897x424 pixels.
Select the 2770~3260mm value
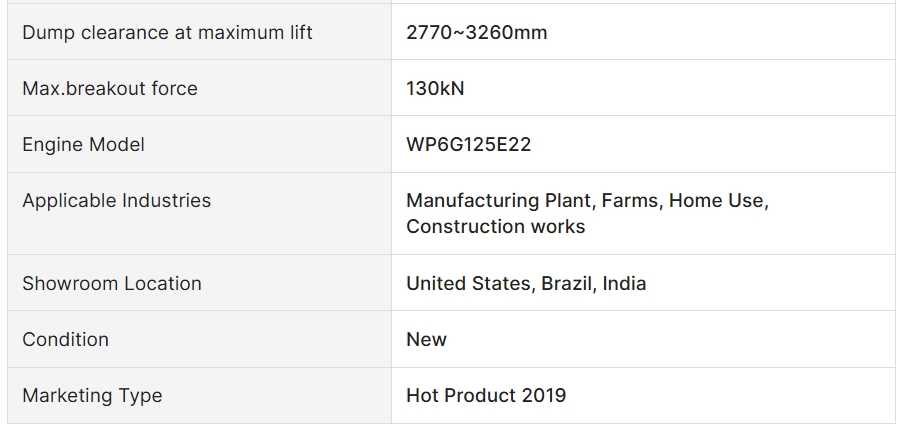click(477, 33)
